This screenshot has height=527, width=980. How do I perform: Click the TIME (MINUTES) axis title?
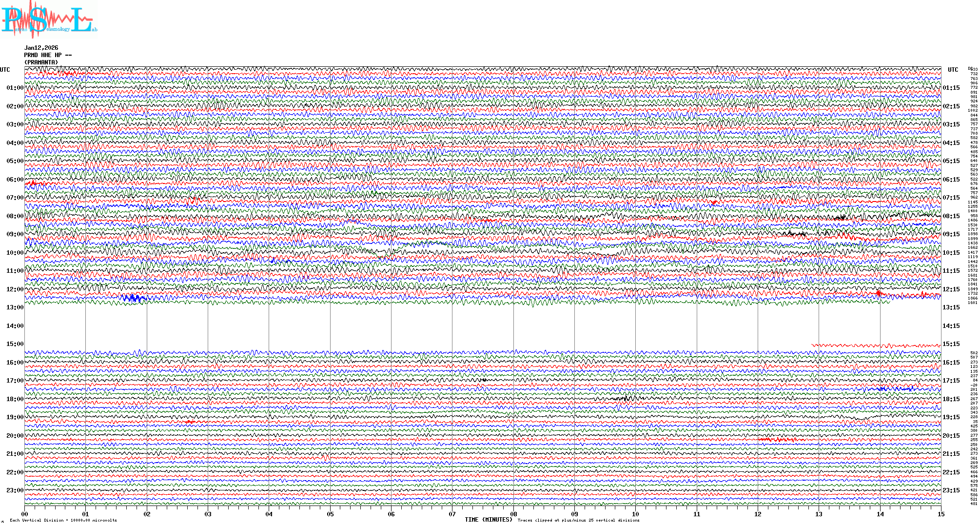pos(488,520)
